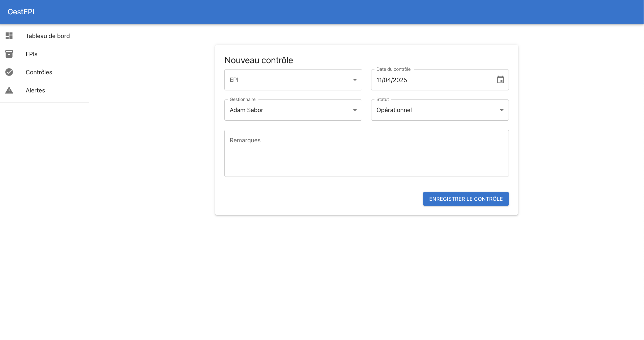Click the warning triangle icon for Alertes
The height and width of the screenshot is (340, 644).
9,90
